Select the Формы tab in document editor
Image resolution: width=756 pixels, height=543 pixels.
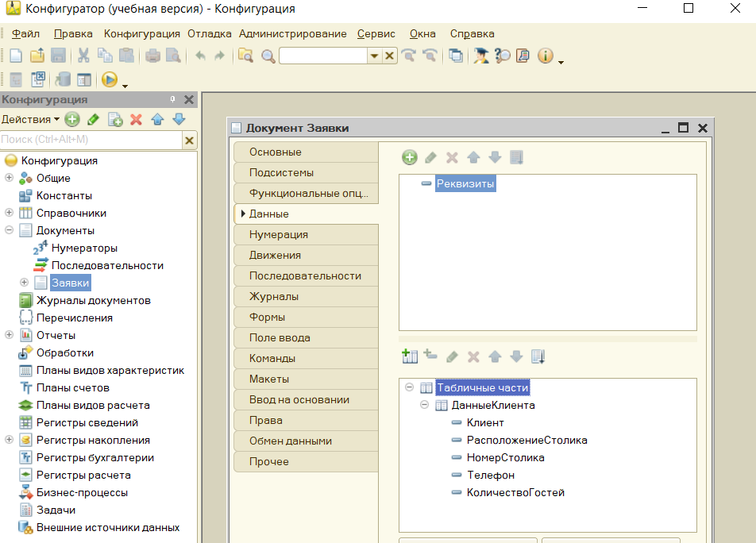(267, 317)
